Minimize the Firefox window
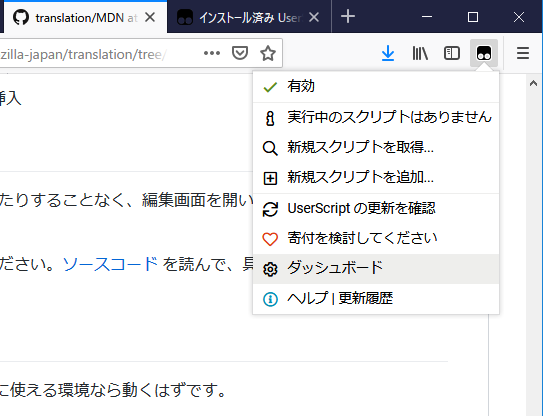The height and width of the screenshot is (416, 543). coord(427,17)
